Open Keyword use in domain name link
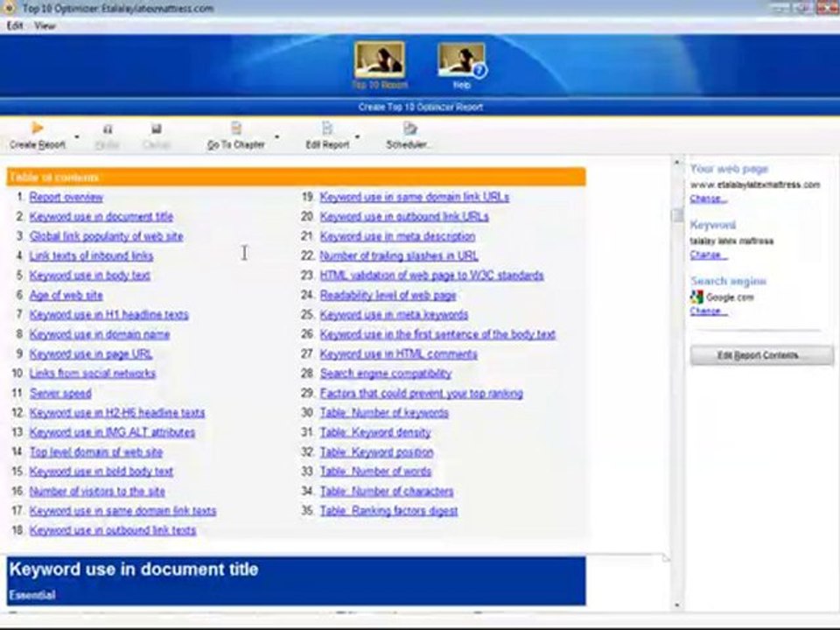 tap(100, 334)
